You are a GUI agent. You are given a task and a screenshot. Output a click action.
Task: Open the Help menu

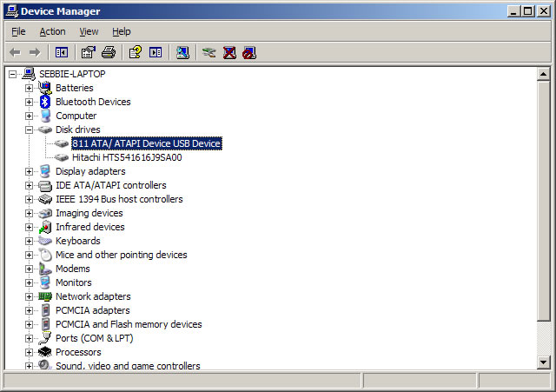[122, 31]
